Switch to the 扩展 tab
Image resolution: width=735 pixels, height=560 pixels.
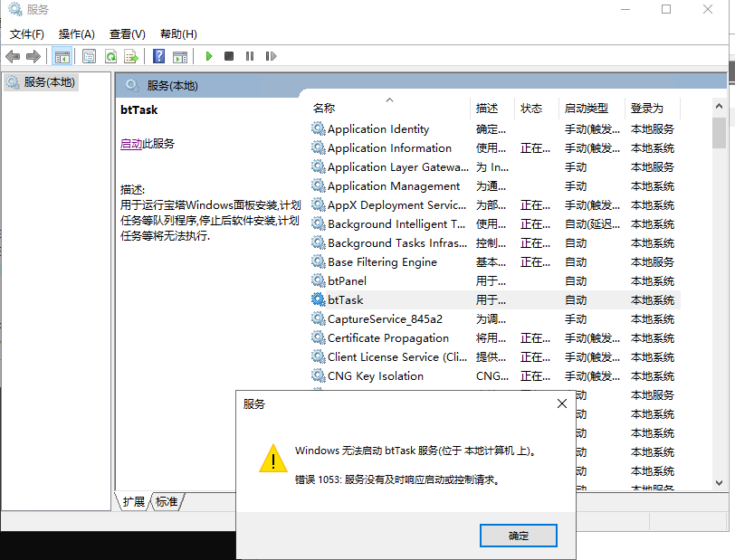[x=134, y=502]
